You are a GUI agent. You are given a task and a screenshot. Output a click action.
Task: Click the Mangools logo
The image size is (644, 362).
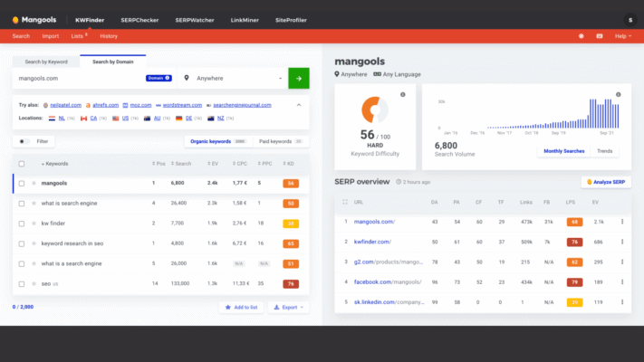(34, 20)
